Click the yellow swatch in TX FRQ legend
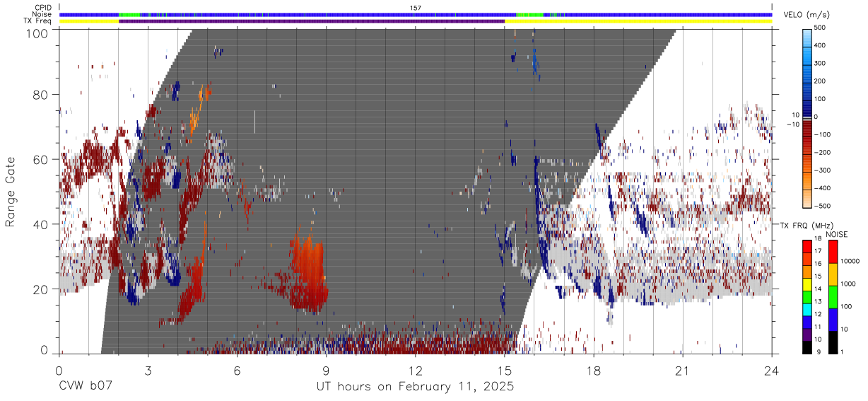Image resolution: width=868 pixels, height=401 pixels. tap(807, 285)
